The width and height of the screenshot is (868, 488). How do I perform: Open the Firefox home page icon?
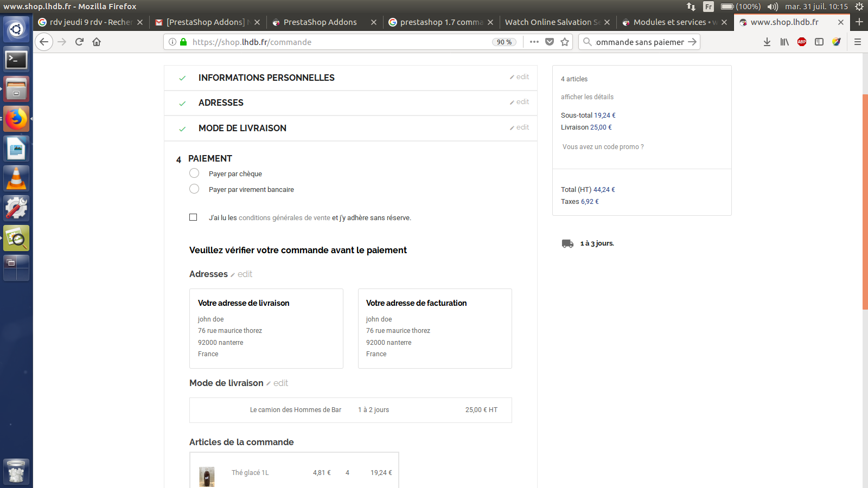(97, 42)
